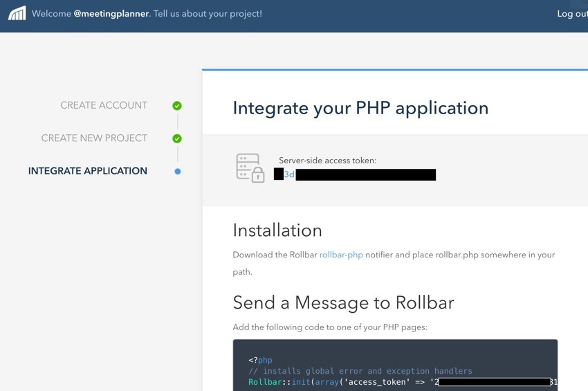
Task: Click the 'installs global error' code comment
Action: click(x=360, y=371)
